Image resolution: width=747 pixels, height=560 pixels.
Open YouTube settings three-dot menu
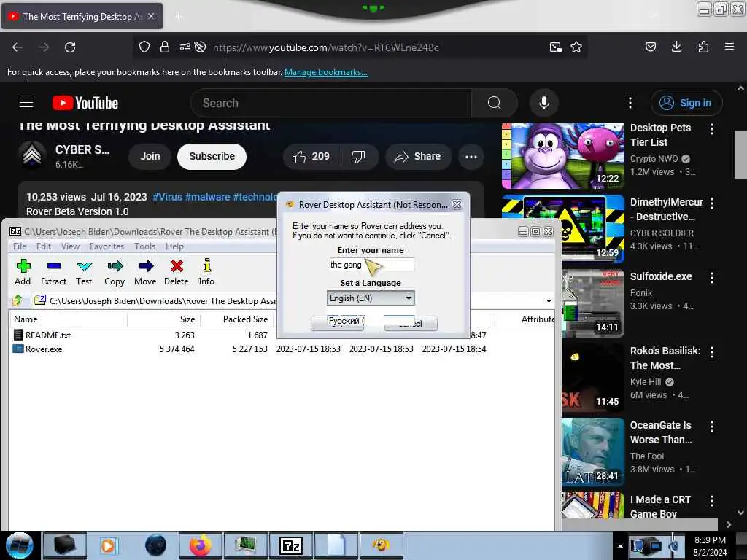click(x=630, y=103)
